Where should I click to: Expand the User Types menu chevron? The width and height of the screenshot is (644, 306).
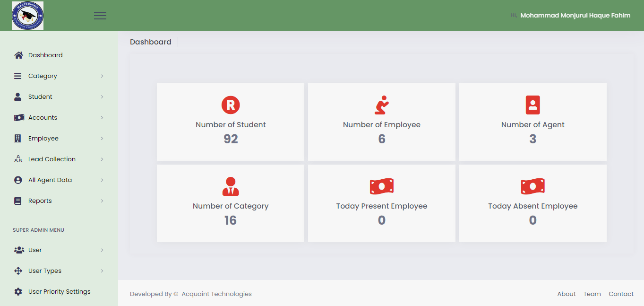[102, 271]
